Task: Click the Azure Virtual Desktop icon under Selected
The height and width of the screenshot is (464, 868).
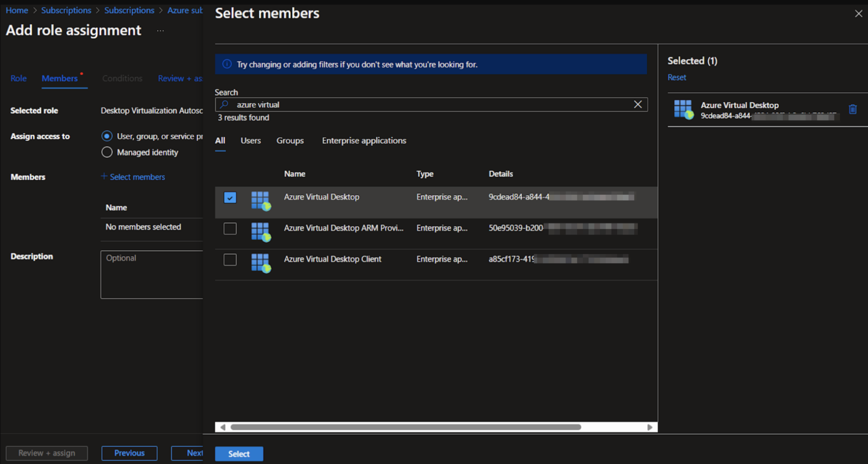Action: click(683, 109)
